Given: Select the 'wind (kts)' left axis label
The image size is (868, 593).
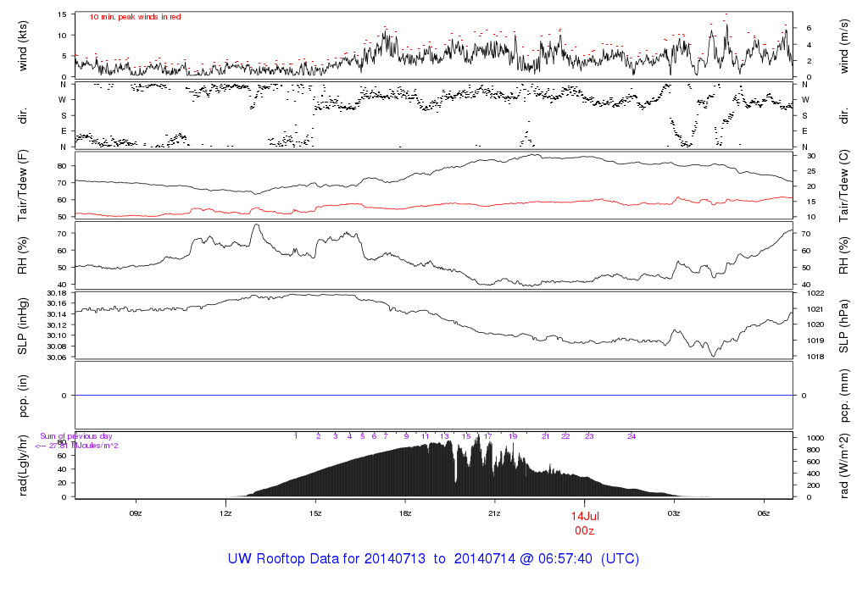Looking at the screenshot, I should [x=23, y=46].
